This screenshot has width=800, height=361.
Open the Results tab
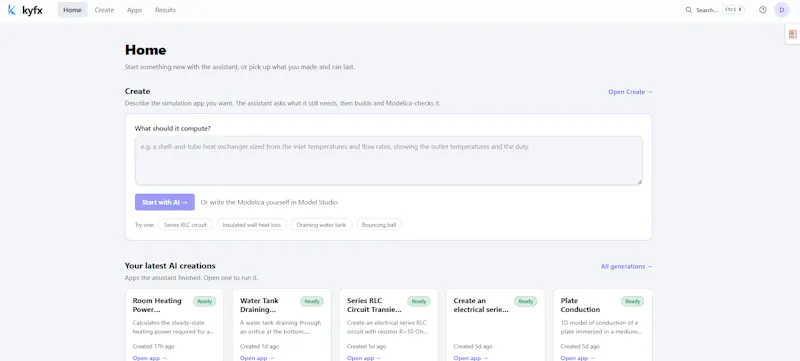(165, 10)
